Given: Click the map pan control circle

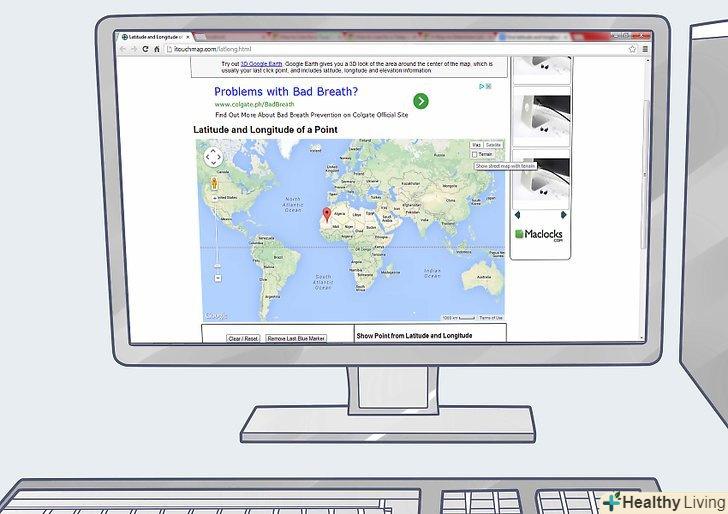Looking at the screenshot, I should (x=213, y=157).
